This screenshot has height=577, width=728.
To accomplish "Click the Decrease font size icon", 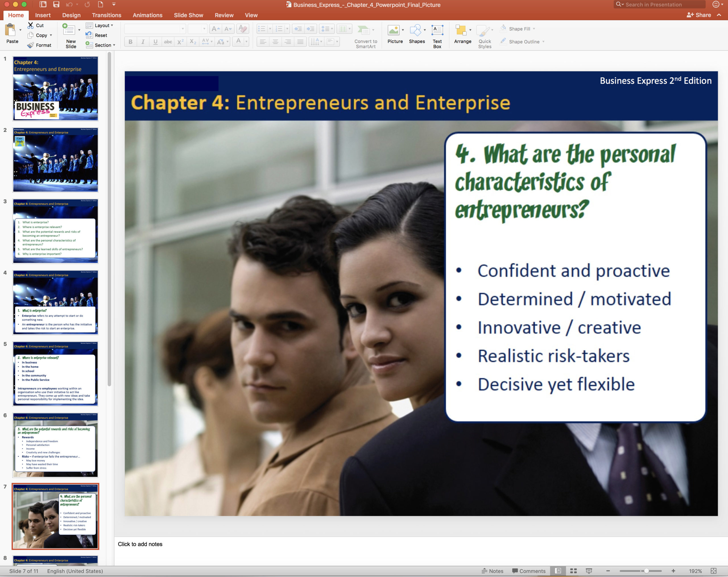I will tap(228, 29).
